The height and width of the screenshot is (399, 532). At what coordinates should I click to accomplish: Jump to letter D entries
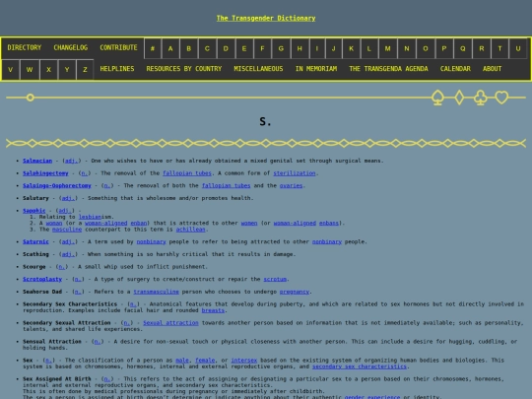point(226,48)
